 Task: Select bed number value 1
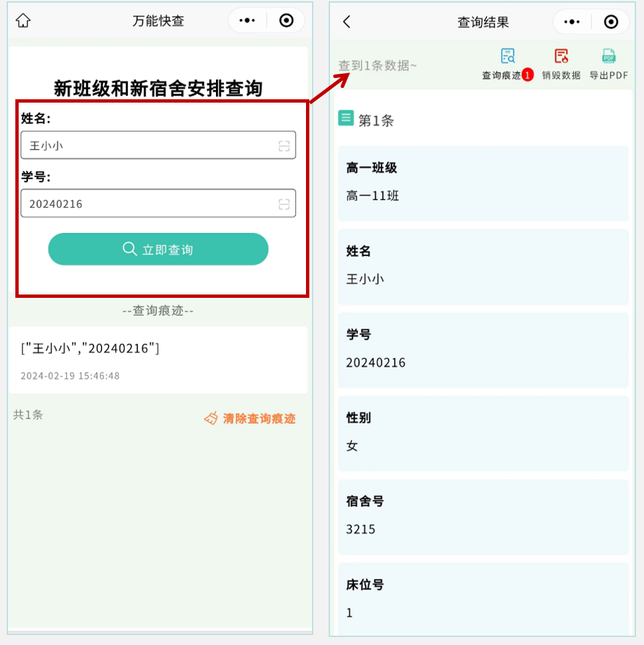coord(349,613)
